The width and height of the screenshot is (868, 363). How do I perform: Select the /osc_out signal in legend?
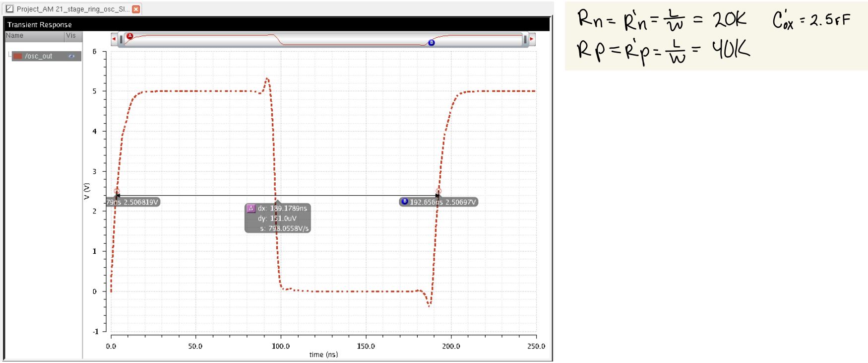(39, 56)
